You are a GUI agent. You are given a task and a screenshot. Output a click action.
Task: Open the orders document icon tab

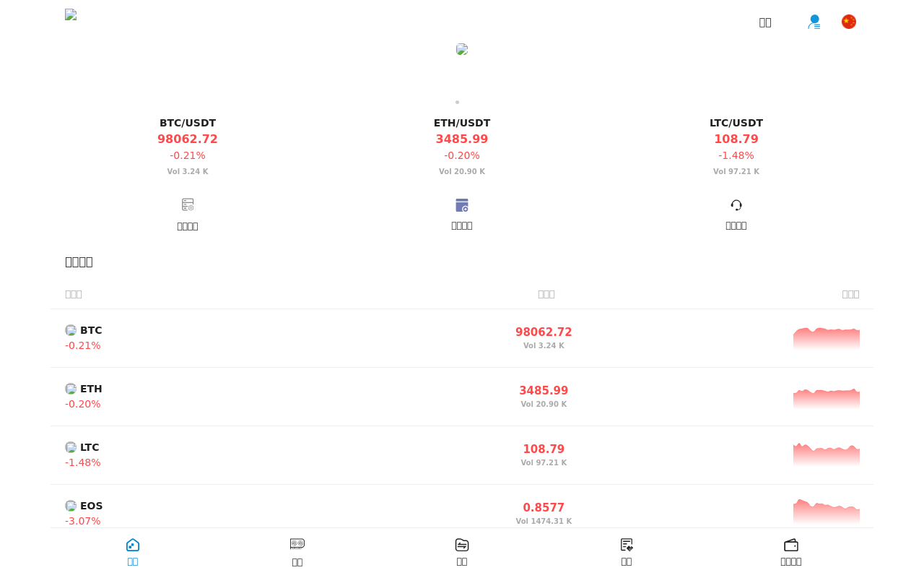[627, 545]
